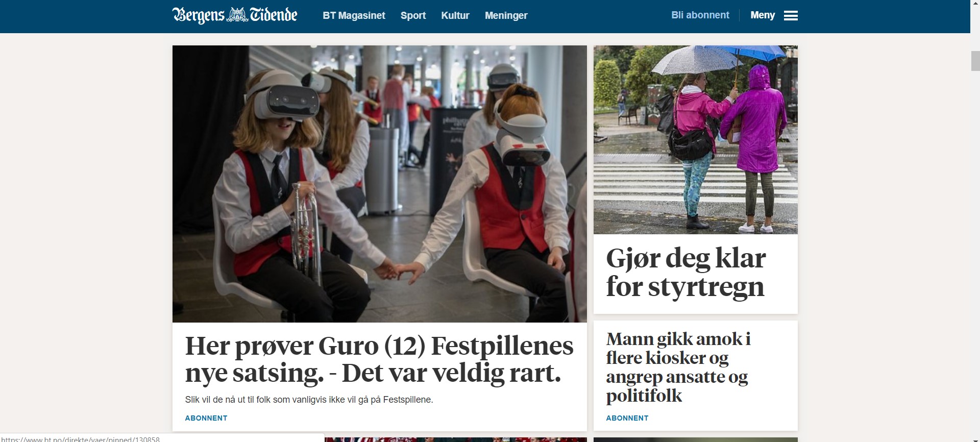The height and width of the screenshot is (442, 980).
Task: Click the vertical scrollbar thumb
Action: pyautogui.click(x=975, y=61)
